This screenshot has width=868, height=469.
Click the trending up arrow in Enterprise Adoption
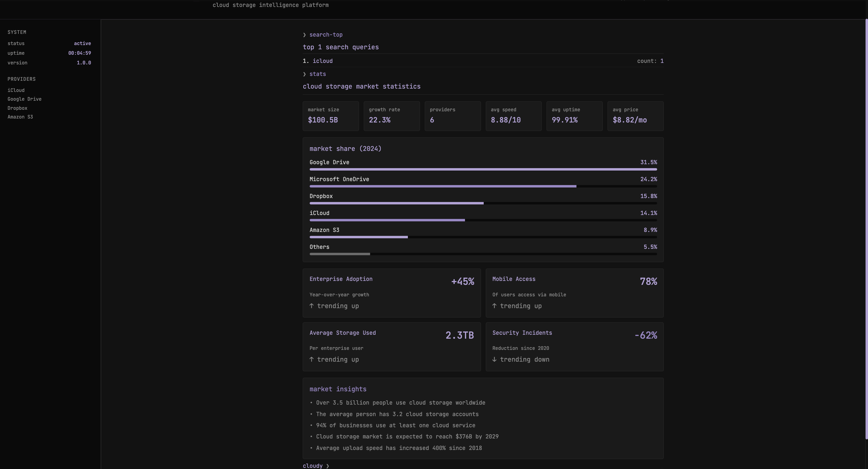(312, 306)
